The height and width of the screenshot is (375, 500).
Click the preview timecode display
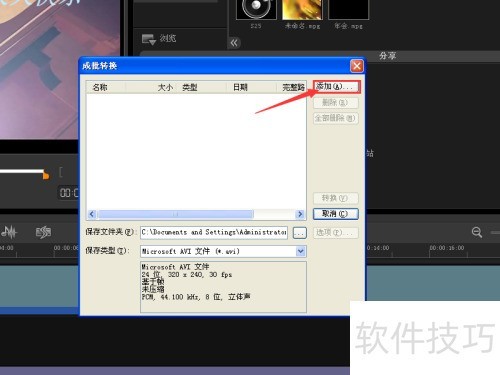click(68, 193)
